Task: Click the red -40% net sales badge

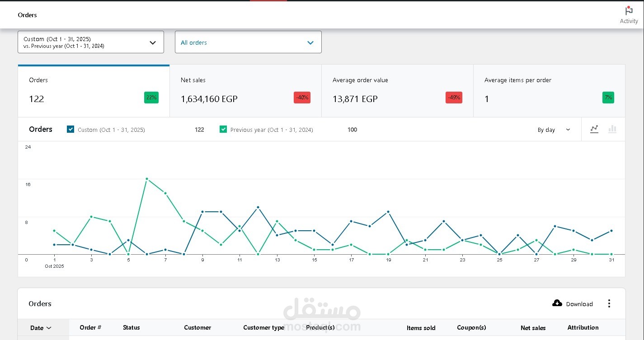Action: tap(302, 98)
